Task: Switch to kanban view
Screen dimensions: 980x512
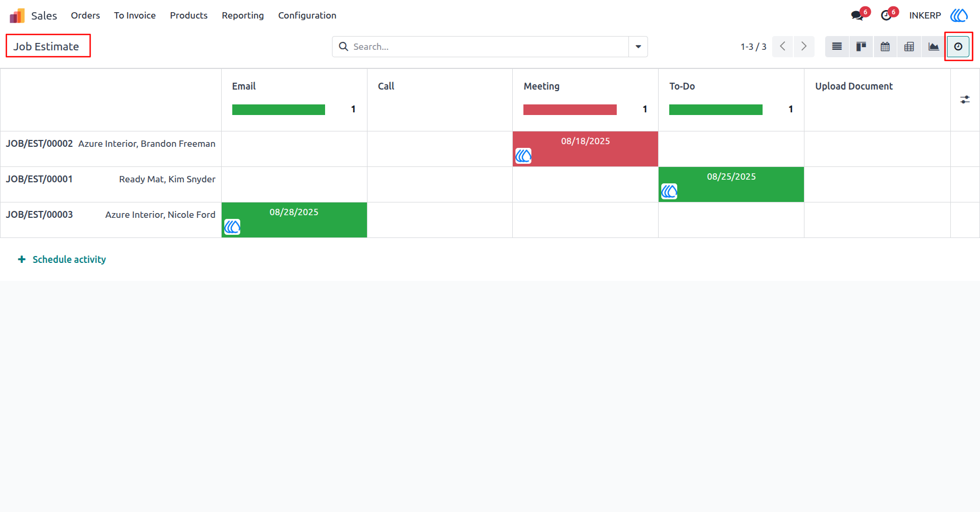Action: coord(861,47)
